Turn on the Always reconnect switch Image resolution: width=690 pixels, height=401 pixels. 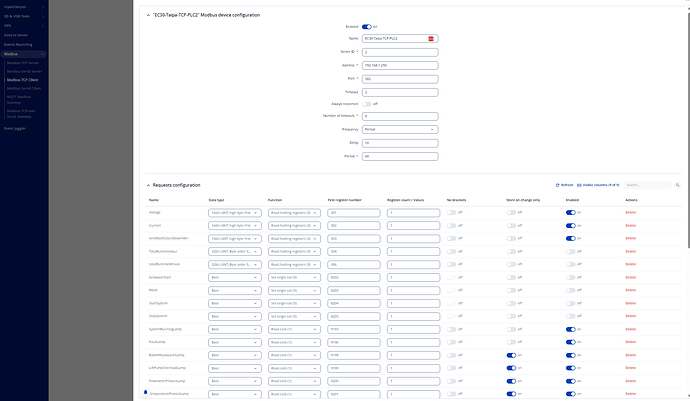(367, 103)
